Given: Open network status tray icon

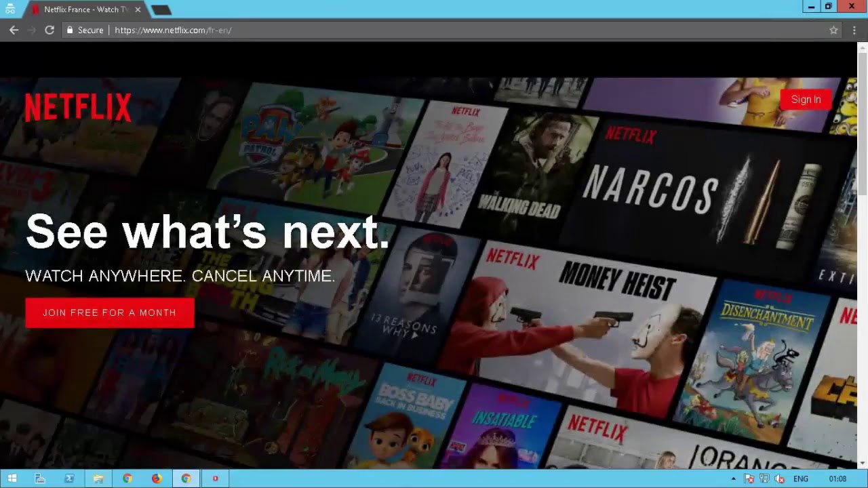Looking at the screenshot, I should click(764, 479).
